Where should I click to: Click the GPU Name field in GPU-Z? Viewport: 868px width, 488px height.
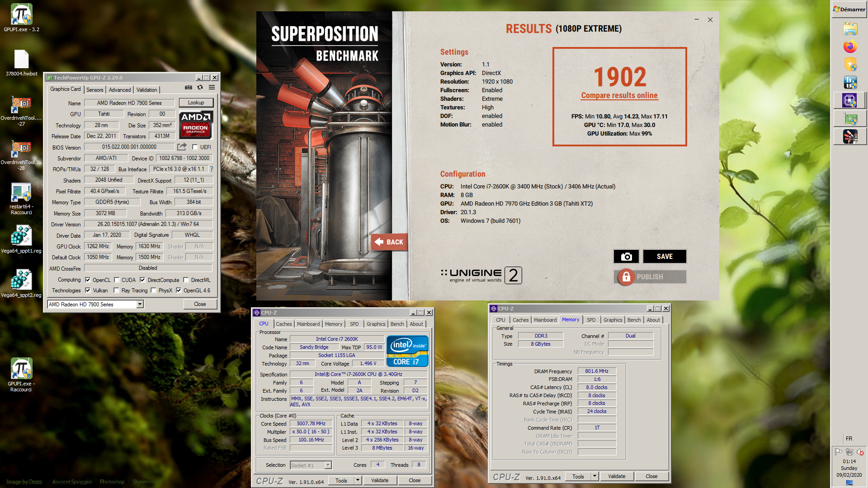pyautogui.click(x=129, y=103)
